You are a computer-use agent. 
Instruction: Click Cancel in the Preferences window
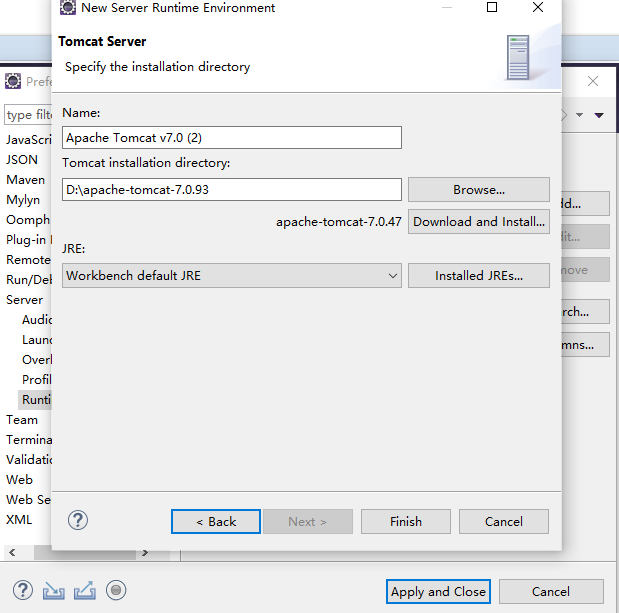click(551, 591)
